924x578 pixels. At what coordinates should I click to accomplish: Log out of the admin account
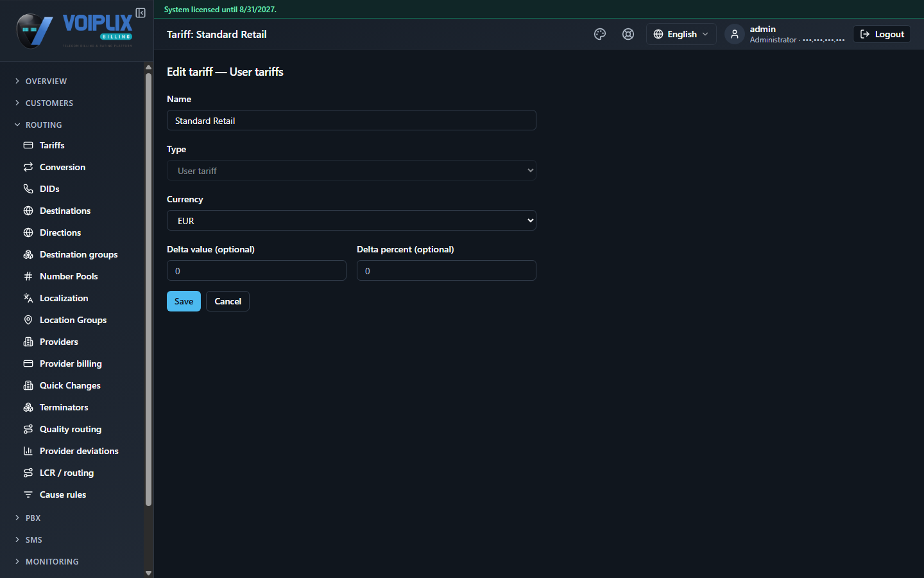click(882, 34)
